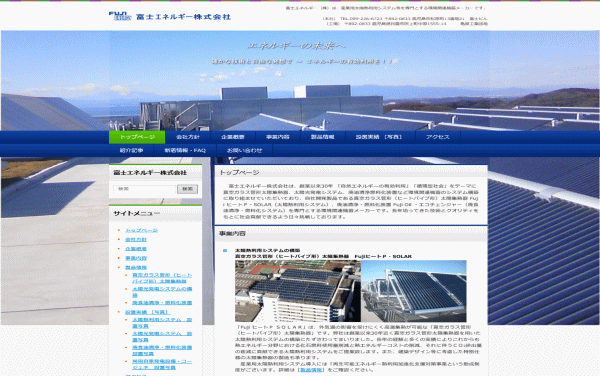The image size is (600, 376).
Task: Open 設置実績［写真］ navigation item
Action: (x=380, y=137)
